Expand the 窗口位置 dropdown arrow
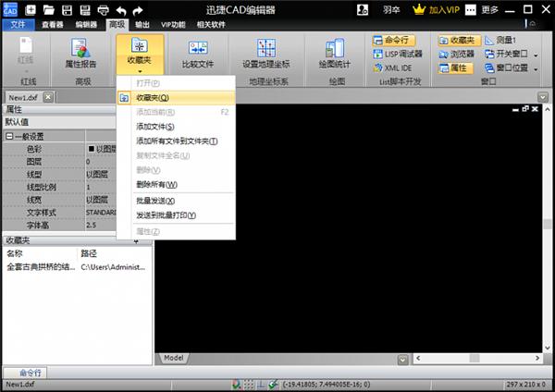 (x=536, y=68)
